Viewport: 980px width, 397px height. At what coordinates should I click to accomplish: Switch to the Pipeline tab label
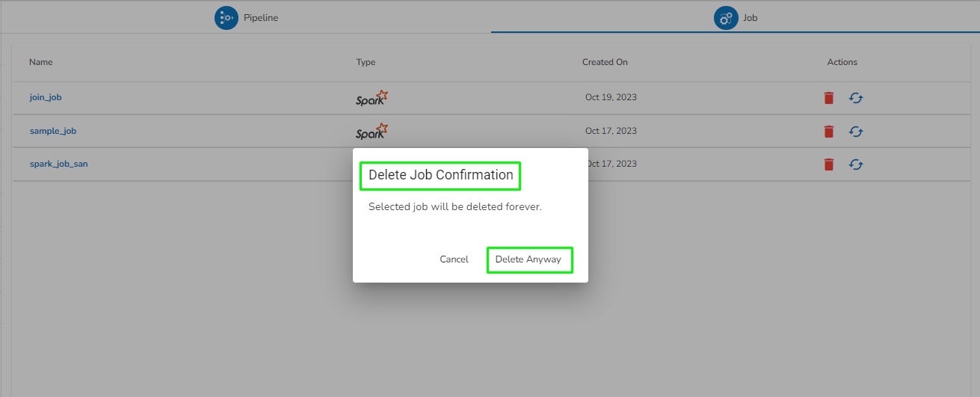point(261,18)
